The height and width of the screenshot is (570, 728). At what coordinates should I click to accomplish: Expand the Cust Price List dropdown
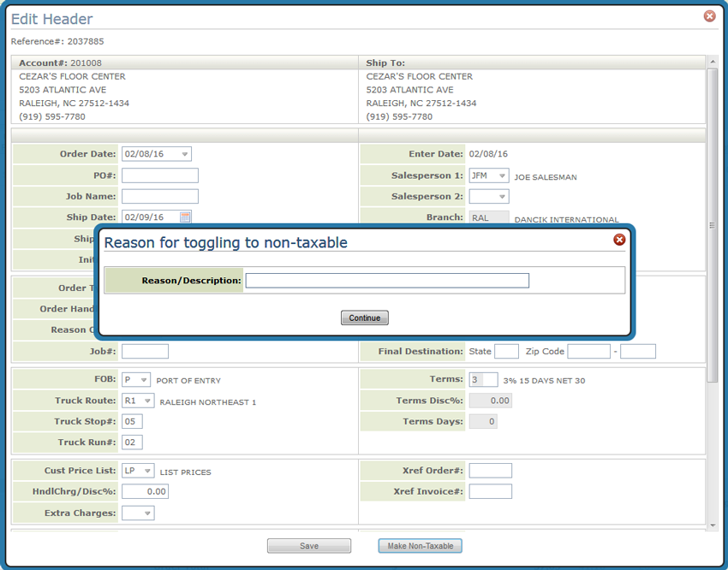(x=147, y=471)
